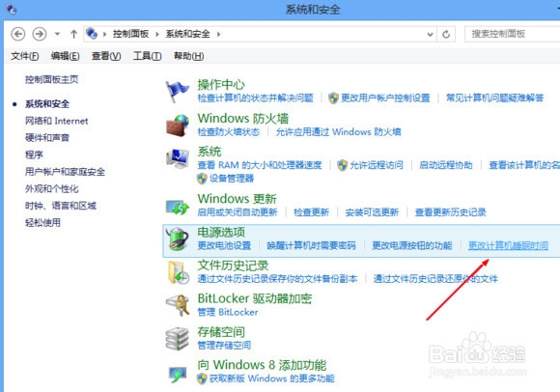Click 安装可选更新 link
The image size is (560, 392).
coord(372,212)
